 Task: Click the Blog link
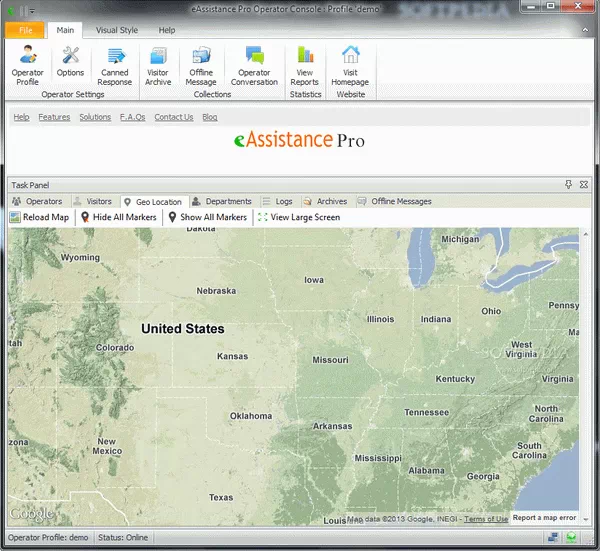tap(210, 117)
